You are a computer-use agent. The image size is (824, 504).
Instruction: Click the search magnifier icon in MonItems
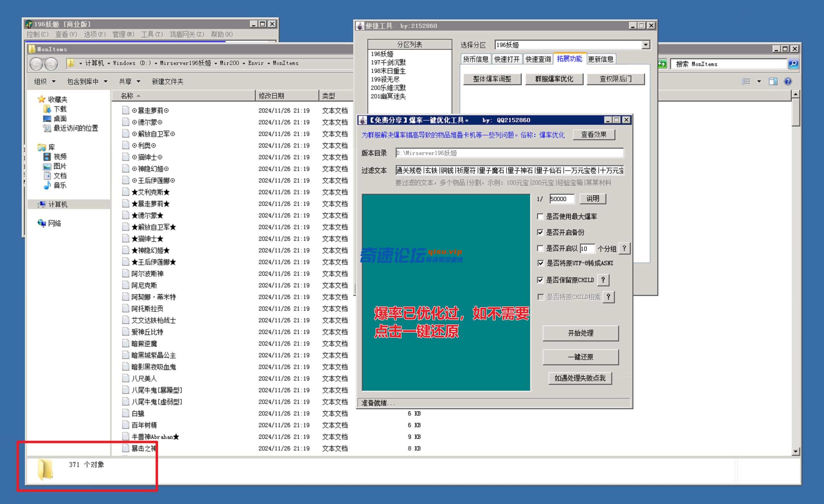pos(793,64)
